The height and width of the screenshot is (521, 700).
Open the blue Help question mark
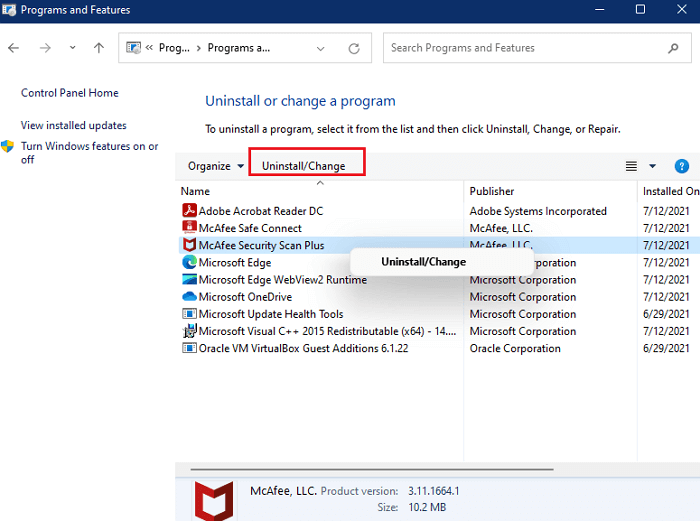(x=681, y=166)
